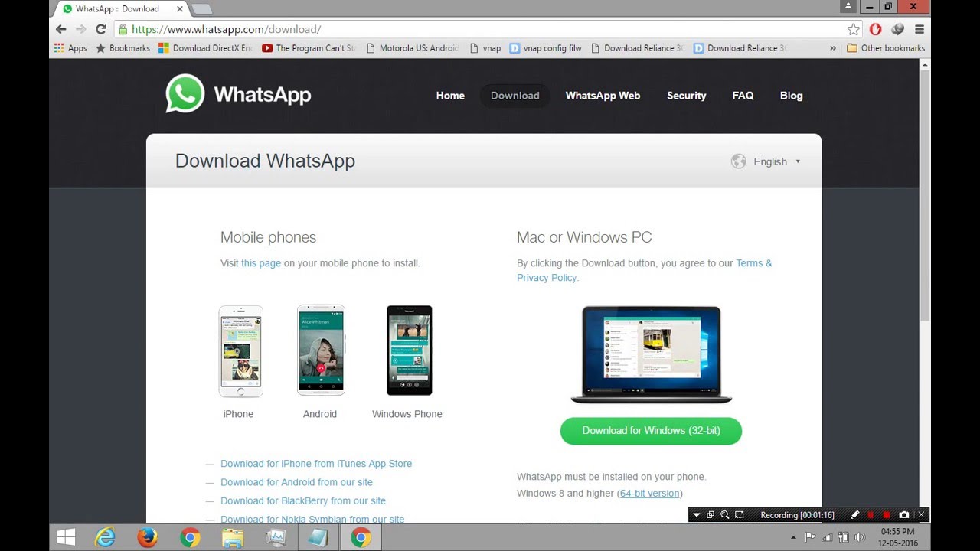Click the Home navigation item
Image resolution: width=980 pixels, height=551 pixels.
450,96
